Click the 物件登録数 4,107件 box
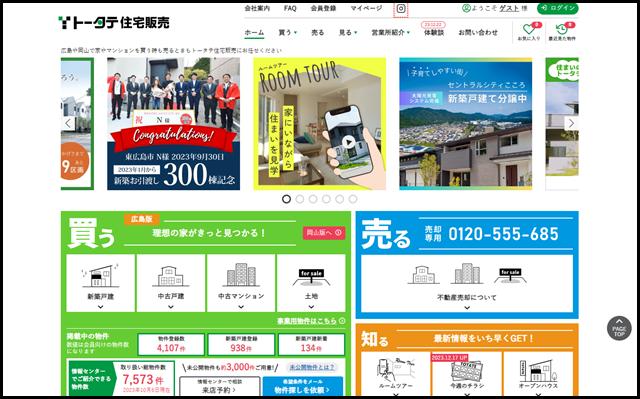 pyautogui.click(x=171, y=344)
